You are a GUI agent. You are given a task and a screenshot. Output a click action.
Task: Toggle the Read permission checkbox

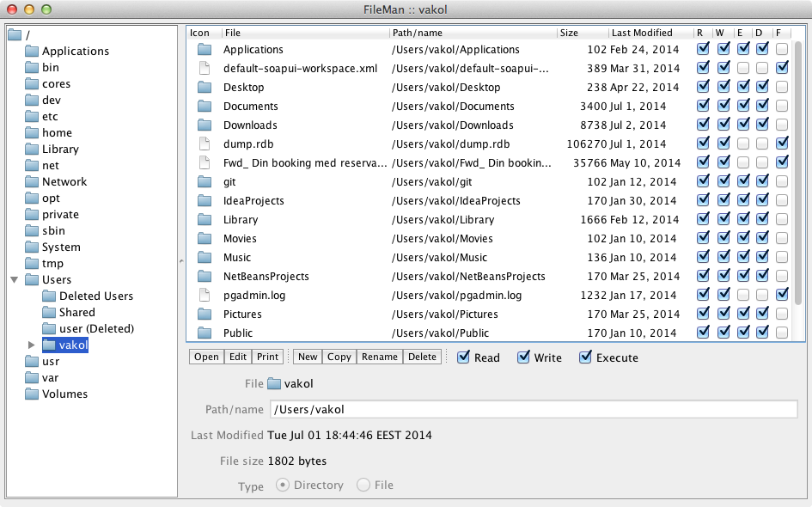463,357
